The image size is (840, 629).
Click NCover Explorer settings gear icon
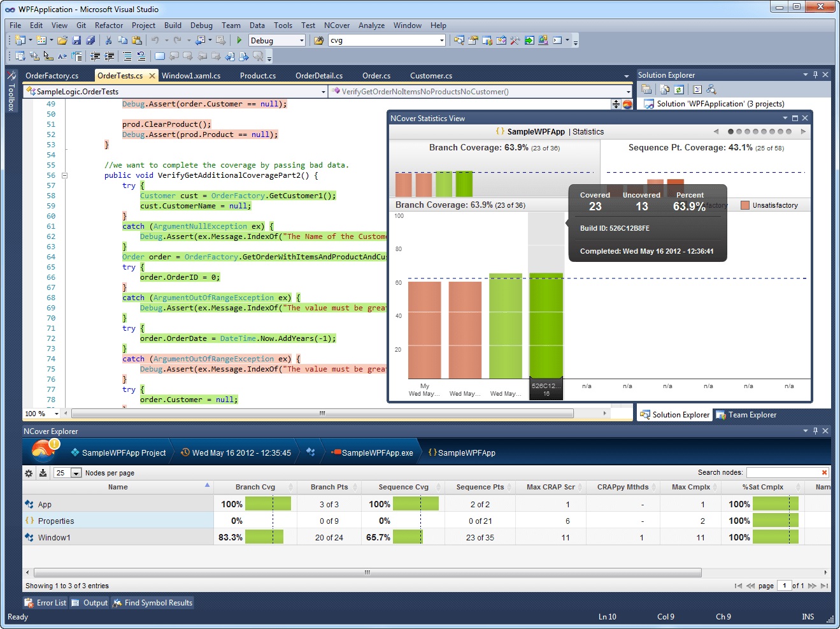tap(29, 473)
